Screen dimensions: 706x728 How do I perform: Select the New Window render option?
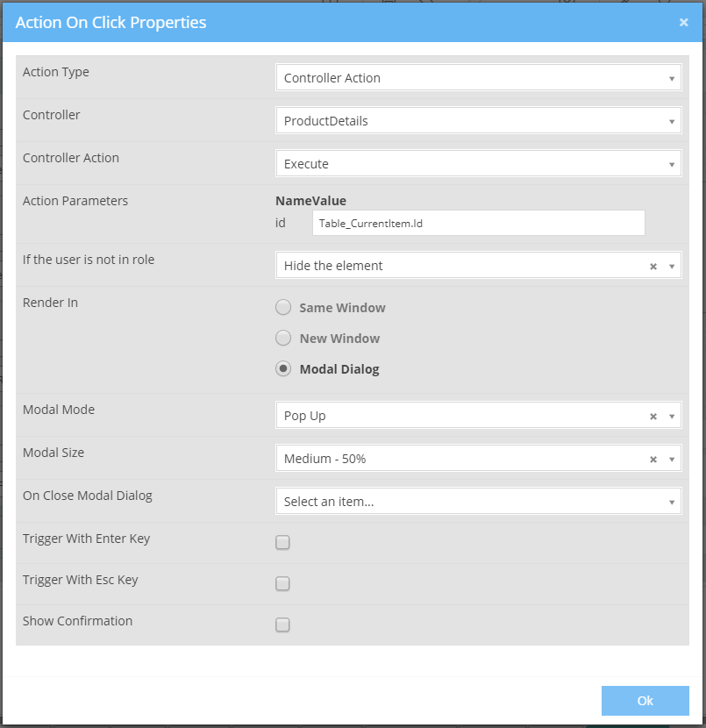point(283,338)
